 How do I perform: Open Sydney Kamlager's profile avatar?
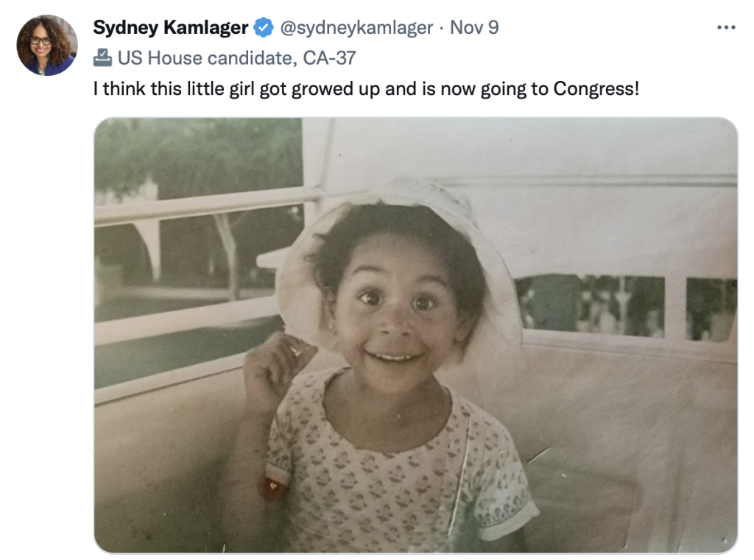click(47, 45)
